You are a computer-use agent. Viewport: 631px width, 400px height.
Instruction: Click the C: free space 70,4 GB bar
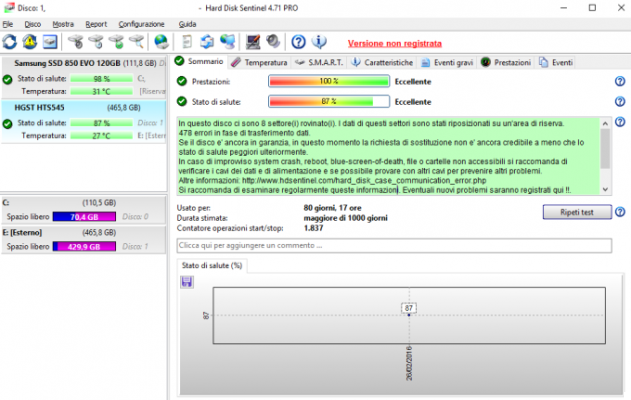point(84,216)
